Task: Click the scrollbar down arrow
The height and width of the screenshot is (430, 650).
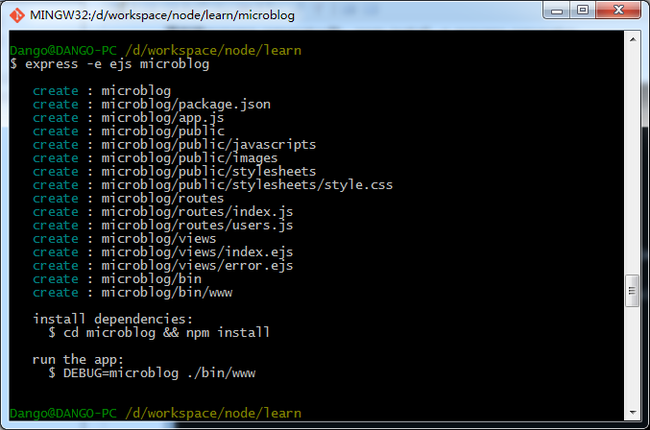Action: pos(633,412)
